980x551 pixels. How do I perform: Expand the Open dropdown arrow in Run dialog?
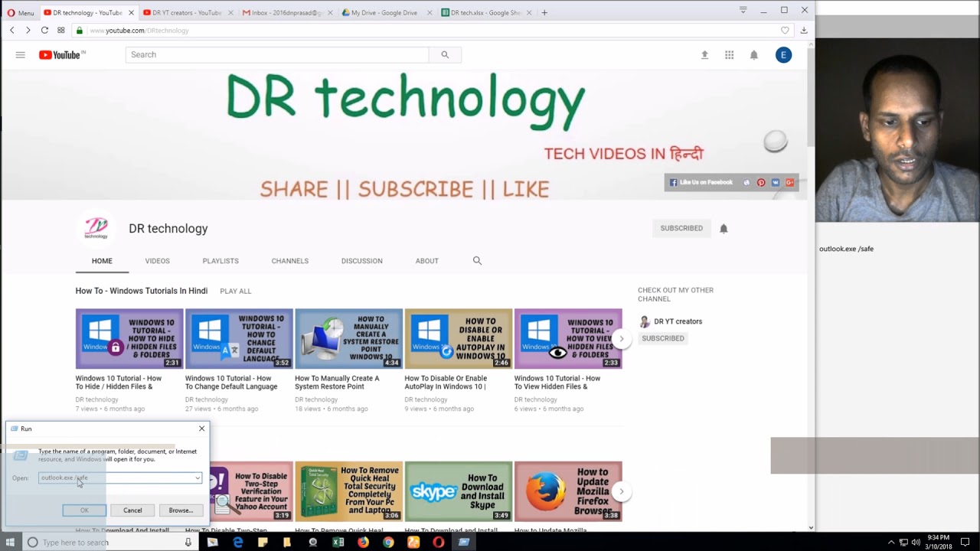[198, 478]
